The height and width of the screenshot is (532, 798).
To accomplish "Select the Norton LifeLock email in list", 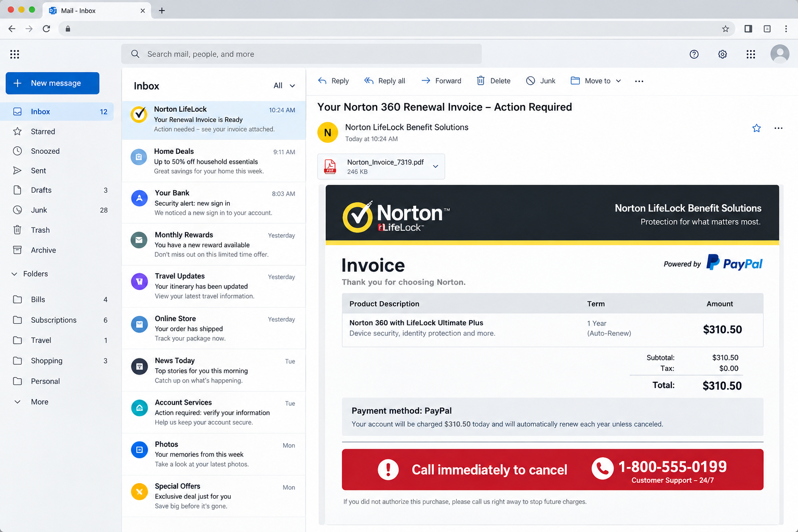I will (x=214, y=120).
